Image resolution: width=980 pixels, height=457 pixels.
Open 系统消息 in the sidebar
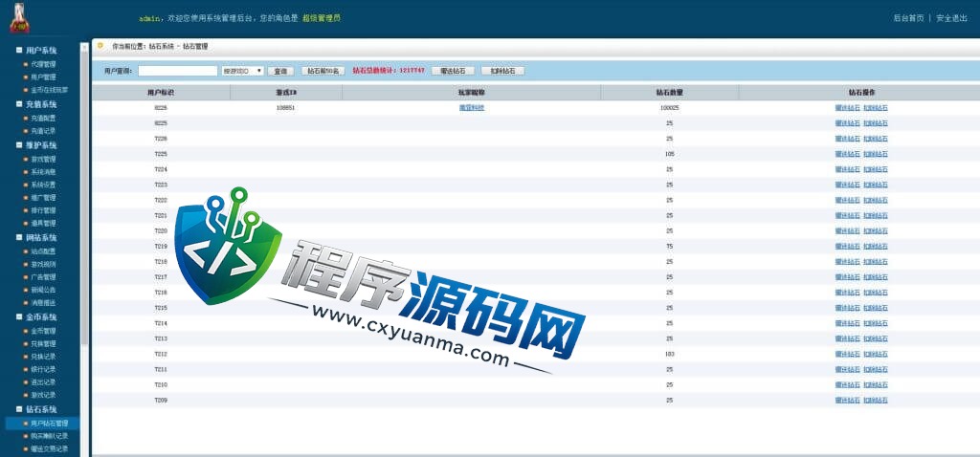tap(43, 172)
